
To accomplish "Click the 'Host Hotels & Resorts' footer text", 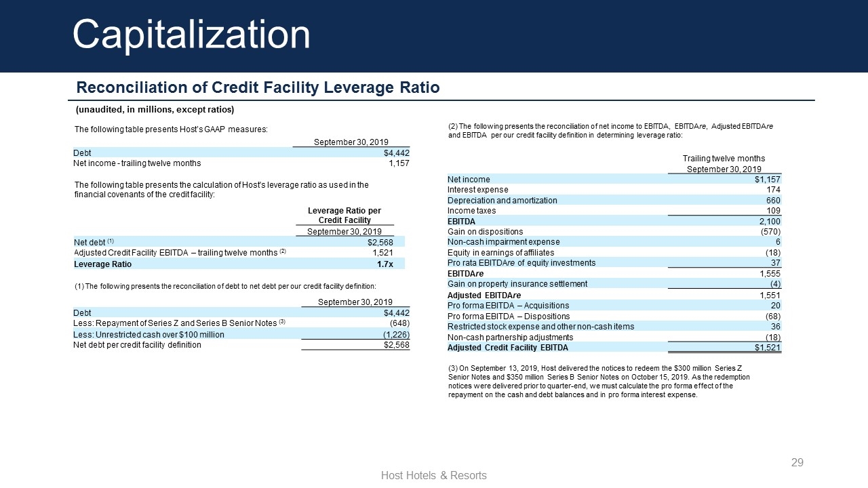I will point(434,476).
